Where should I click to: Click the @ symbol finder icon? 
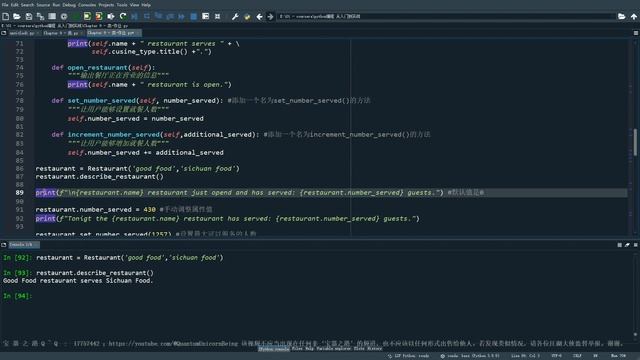click(64, 16)
